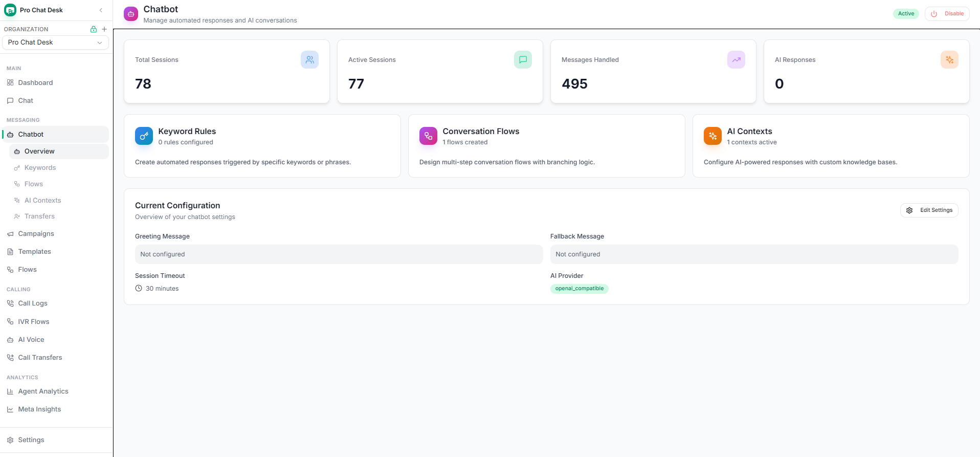The width and height of the screenshot is (980, 457).
Task: Click the orange AI Contexts card icon
Action: pyautogui.click(x=712, y=136)
